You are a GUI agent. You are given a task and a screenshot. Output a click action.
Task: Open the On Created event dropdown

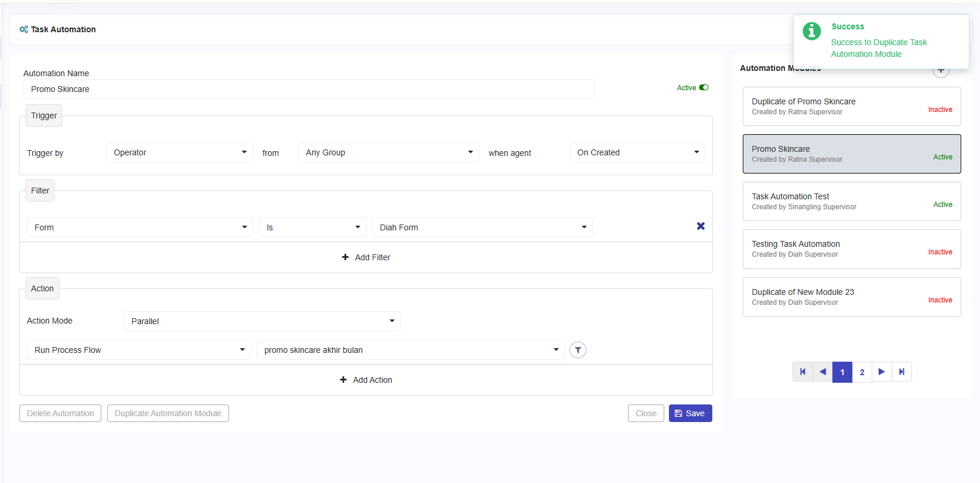coord(637,152)
